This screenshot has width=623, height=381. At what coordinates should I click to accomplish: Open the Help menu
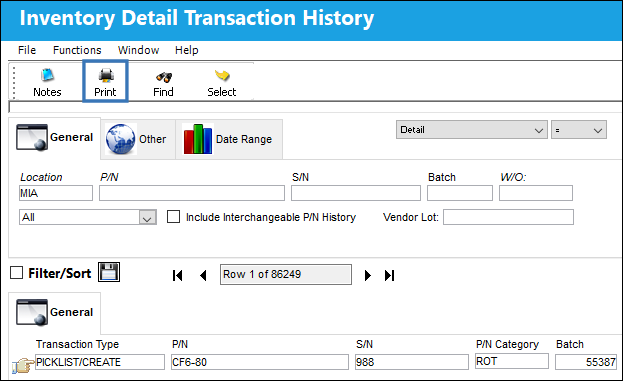point(187,50)
